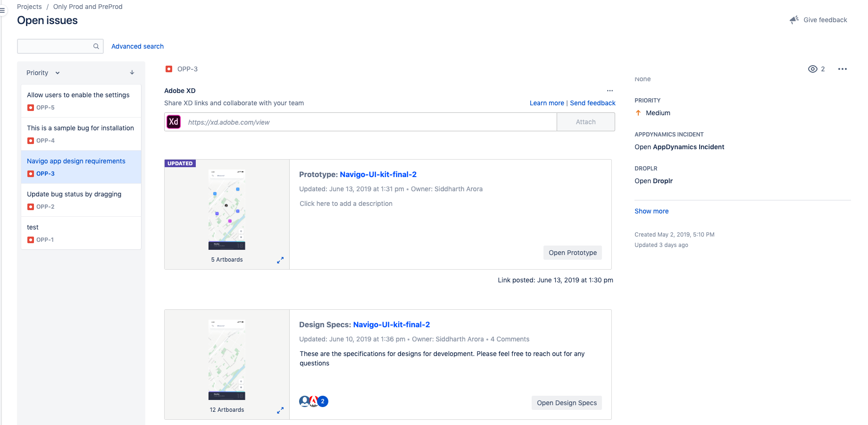Open the issue actions three-dot menu
Viewport: 868px width, 425px height.
tap(843, 69)
